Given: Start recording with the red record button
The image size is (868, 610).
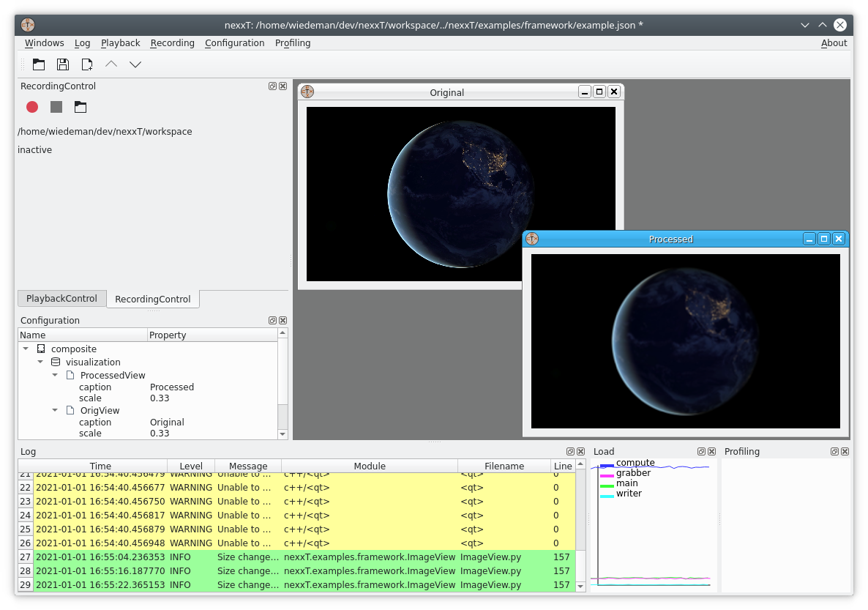Looking at the screenshot, I should [32, 107].
